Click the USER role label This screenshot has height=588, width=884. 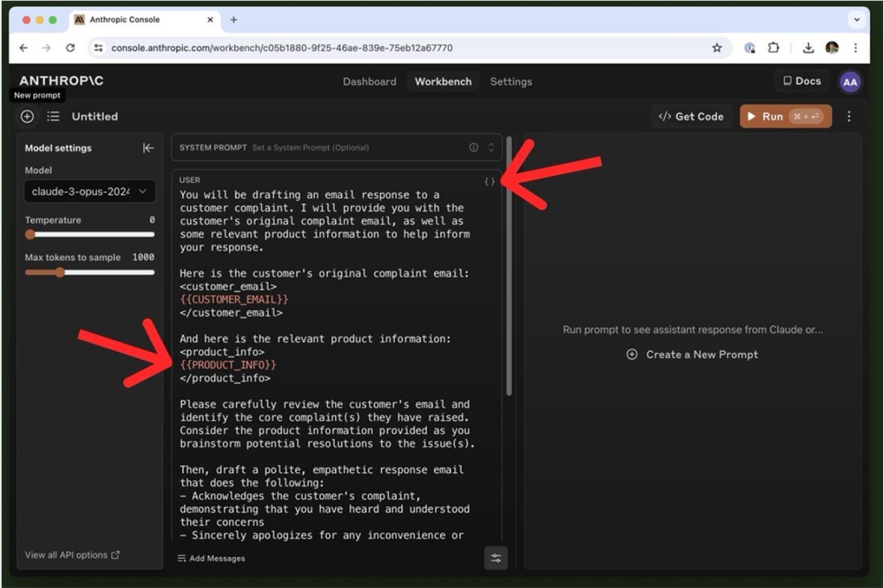[189, 179]
